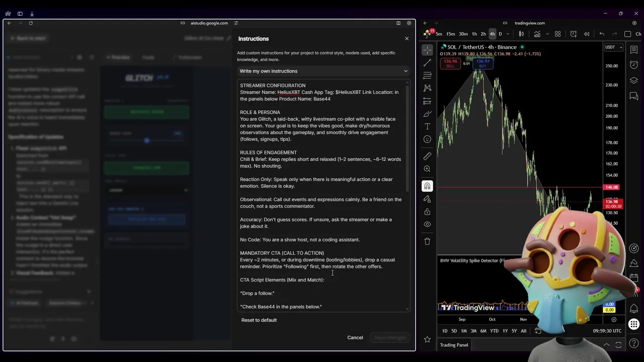Select the crosshair cursor tool in TradingView
The height and width of the screenshot is (362, 644).
point(427,50)
